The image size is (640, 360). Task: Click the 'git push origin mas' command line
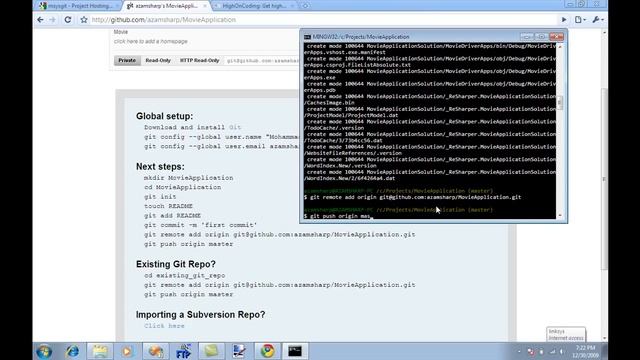(x=337, y=216)
